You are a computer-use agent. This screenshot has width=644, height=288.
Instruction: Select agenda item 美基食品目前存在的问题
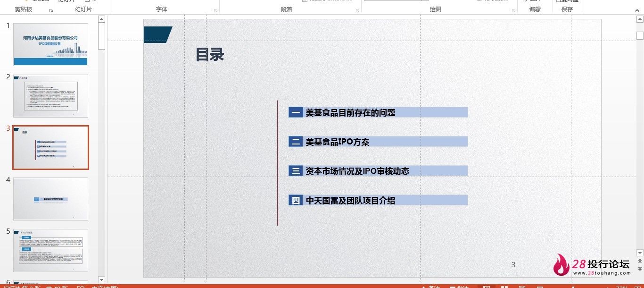[x=350, y=112]
